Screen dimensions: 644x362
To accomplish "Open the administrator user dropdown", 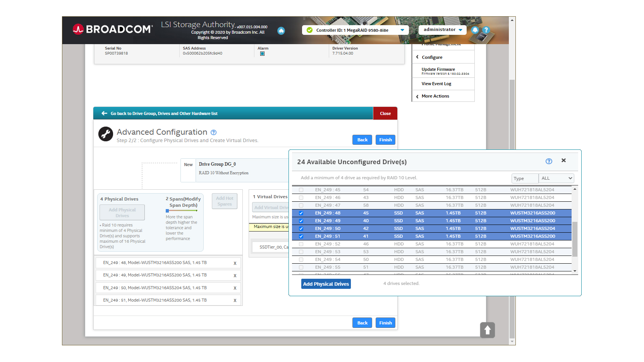I will [443, 30].
